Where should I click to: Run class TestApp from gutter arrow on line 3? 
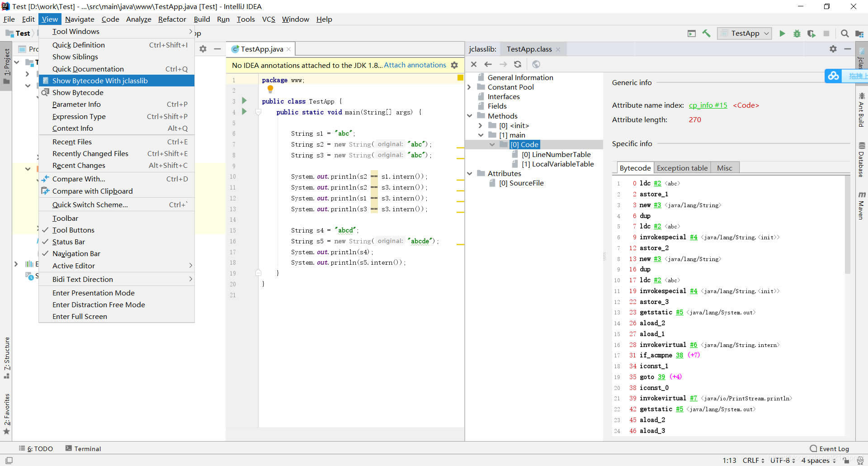244,100
